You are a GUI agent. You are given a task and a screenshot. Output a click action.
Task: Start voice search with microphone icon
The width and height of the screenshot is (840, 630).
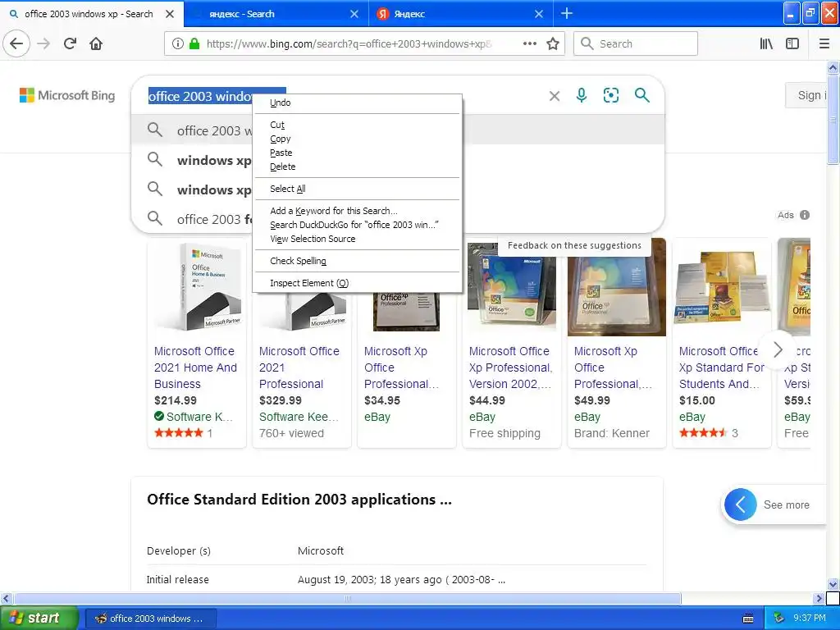click(582, 95)
